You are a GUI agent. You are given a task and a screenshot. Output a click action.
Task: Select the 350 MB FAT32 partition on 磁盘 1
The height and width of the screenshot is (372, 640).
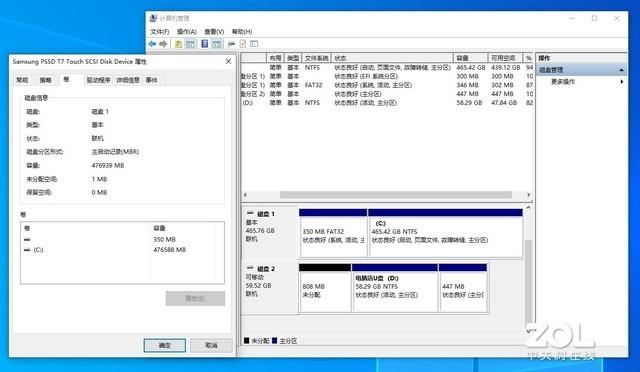click(x=333, y=233)
